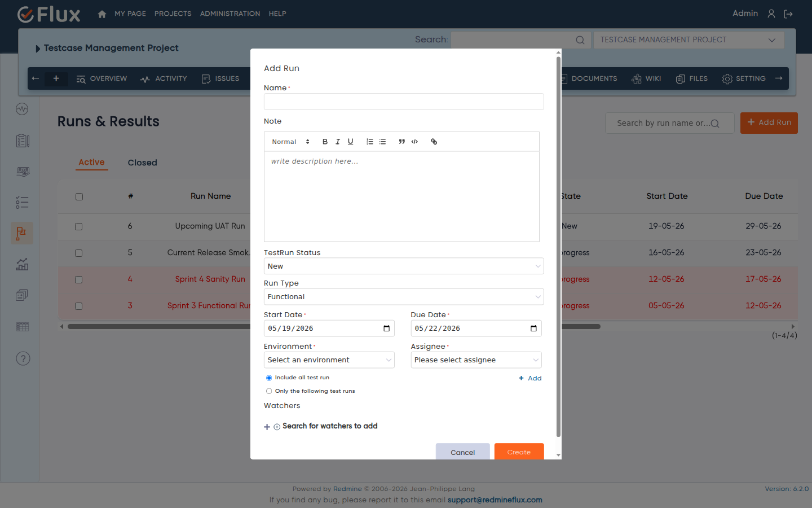The image size is (812, 508).
Task: Select 'Include all test run' radio button
Action: (x=269, y=378)
